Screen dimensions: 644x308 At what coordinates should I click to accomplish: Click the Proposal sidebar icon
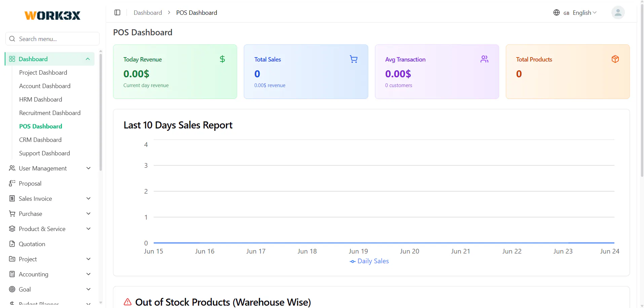(12, 183)
